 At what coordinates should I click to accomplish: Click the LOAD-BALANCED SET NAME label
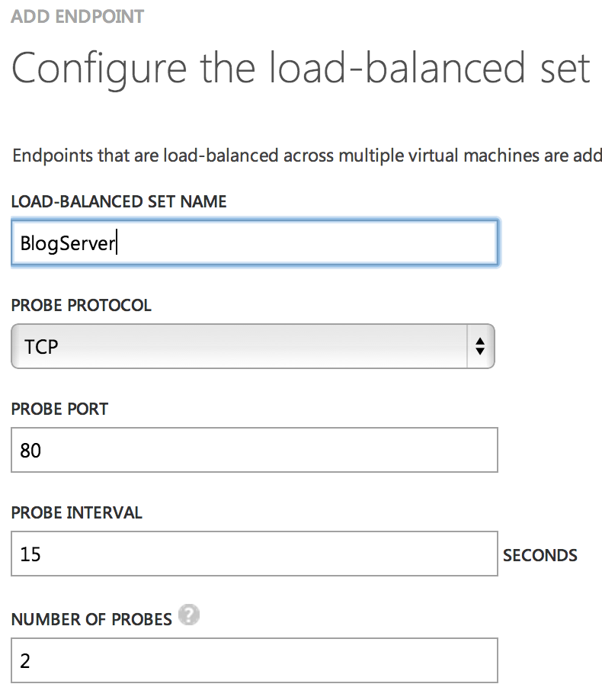119,201
